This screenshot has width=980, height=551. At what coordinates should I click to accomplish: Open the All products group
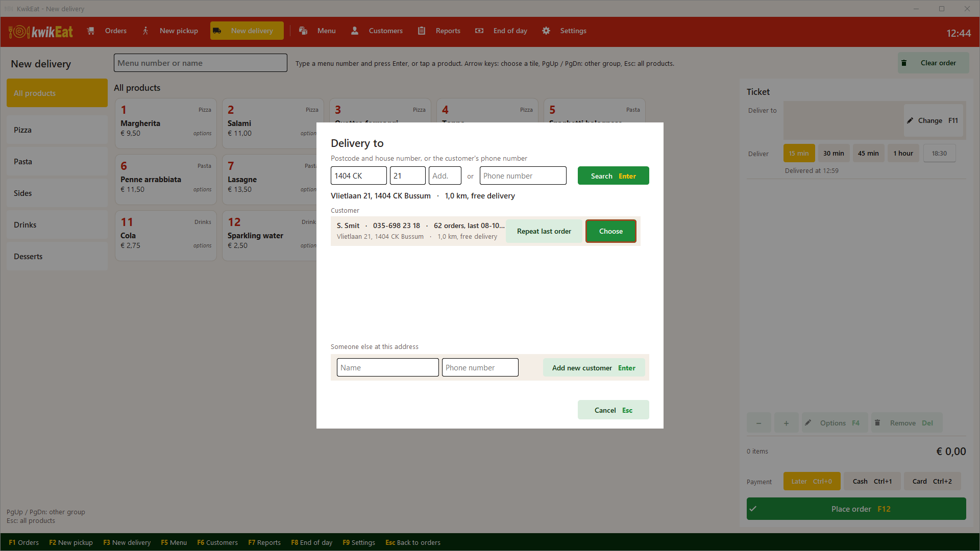(x=57, y=93)
